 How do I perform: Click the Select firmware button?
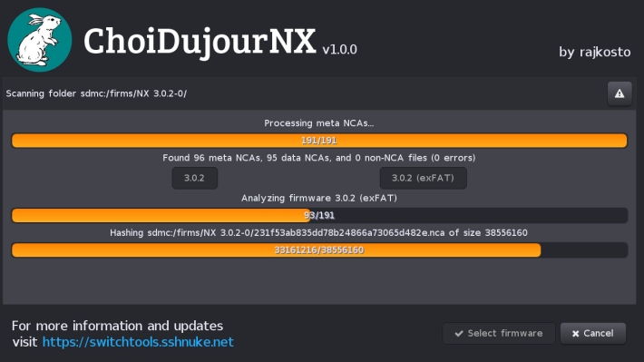(x=499, y=333)
